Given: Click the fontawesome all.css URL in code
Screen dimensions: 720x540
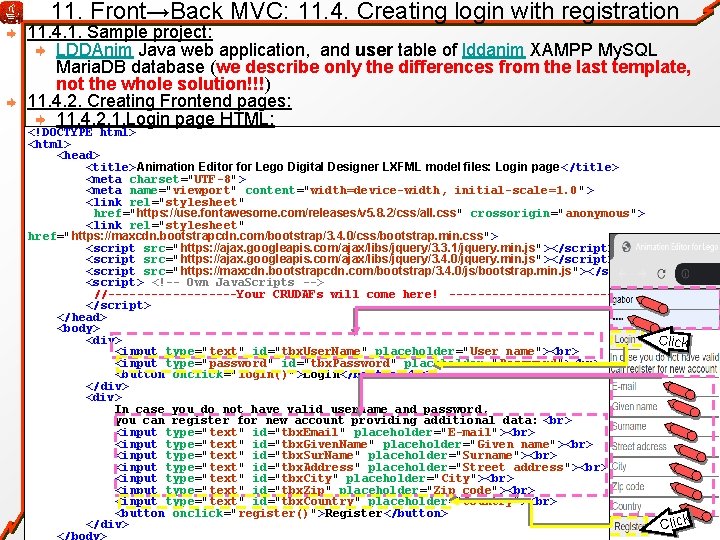Looking at the screenshot, I should click(x=297, y=213).
